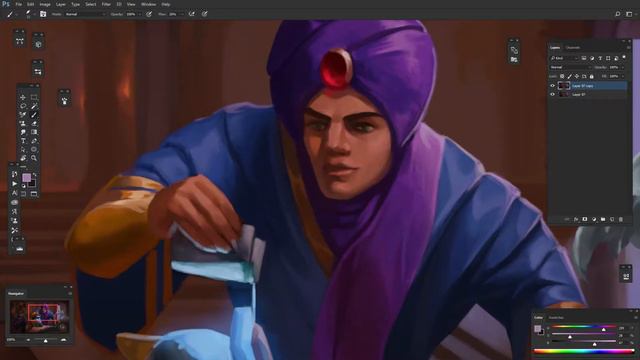Create a new adjustment layer icon
The width and height of the screenshot is (640, 360).
point(594,219)
